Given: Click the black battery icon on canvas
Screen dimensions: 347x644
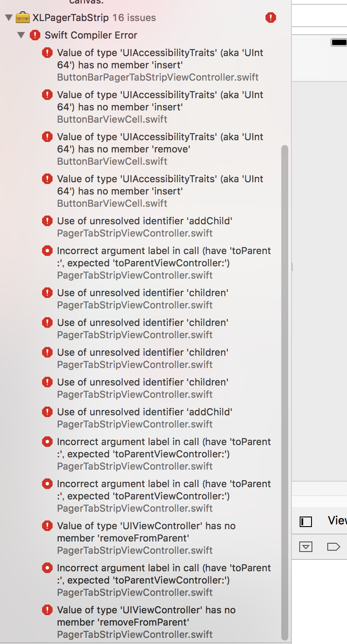Looking at the screenshot, I should 339,42.
